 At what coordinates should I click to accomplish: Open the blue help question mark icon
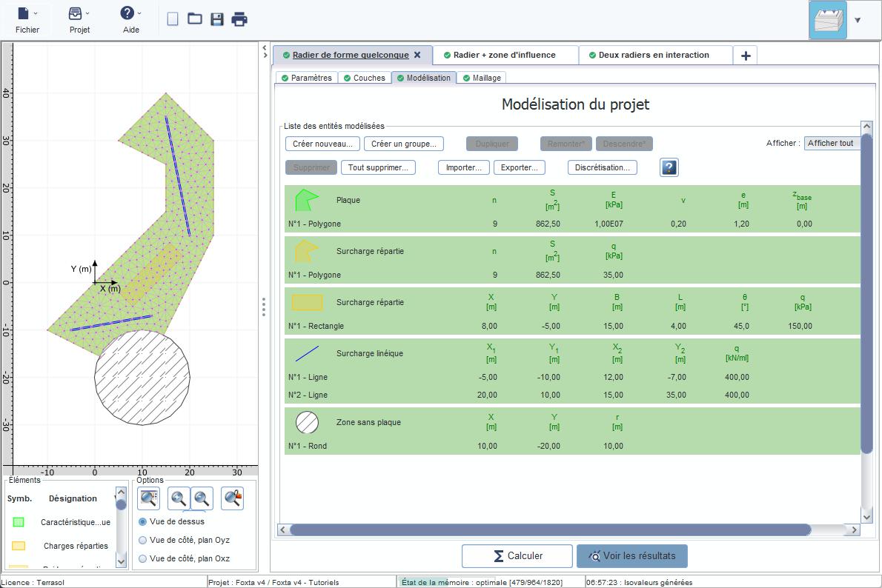669,167
